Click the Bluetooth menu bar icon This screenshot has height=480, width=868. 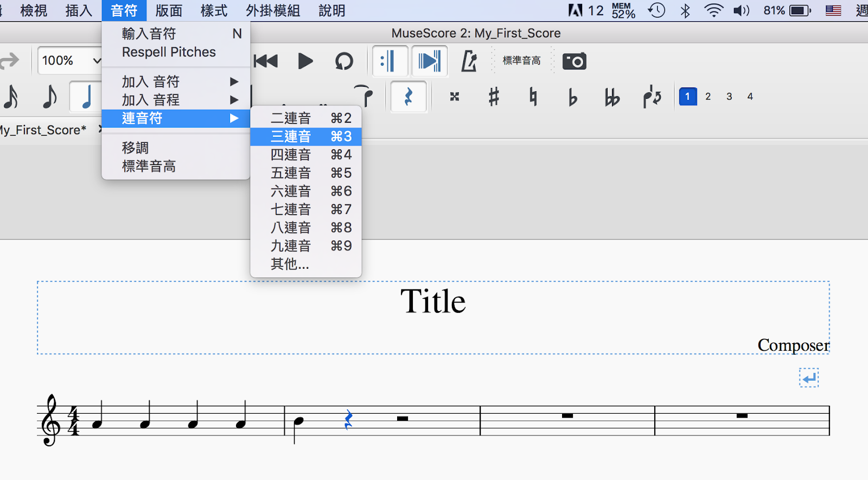[686, 10]
